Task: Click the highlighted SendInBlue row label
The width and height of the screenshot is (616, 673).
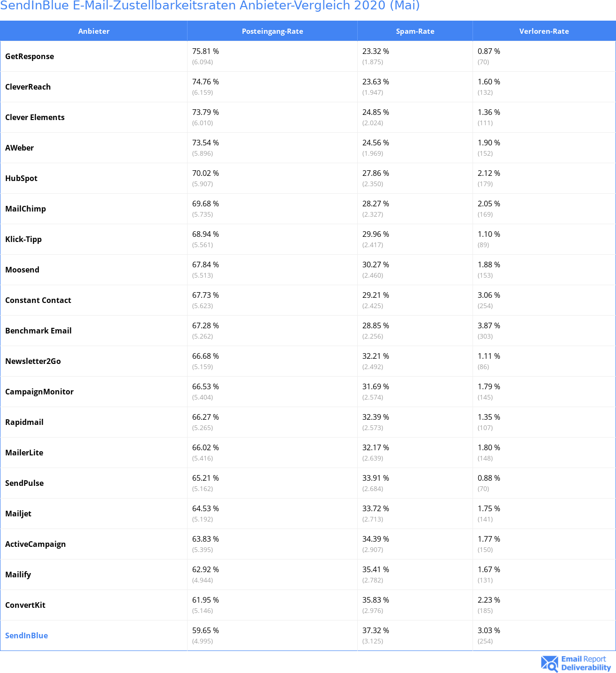Action: coord(27,635)
